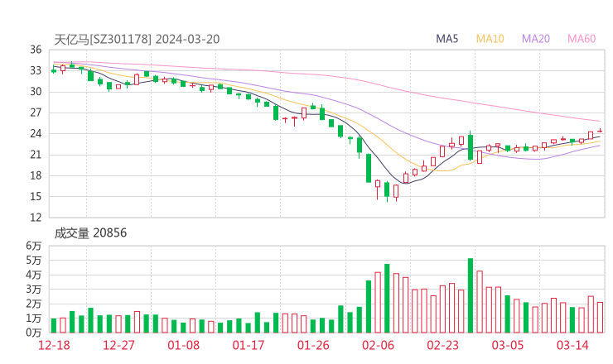Click the last red volume bar on the right
The image size is (613, 364).
[x=600, y=318]
